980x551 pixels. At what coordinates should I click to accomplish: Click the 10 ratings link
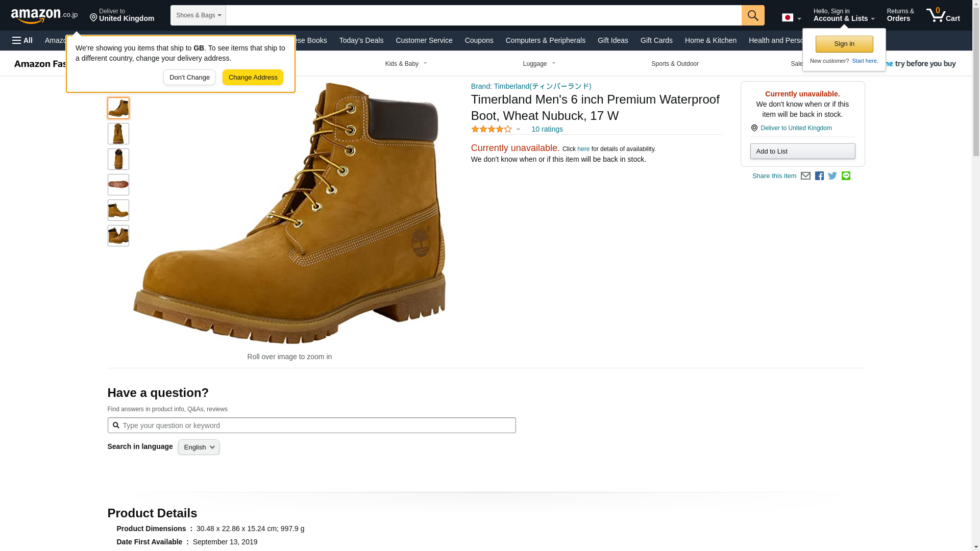[547, 130]
